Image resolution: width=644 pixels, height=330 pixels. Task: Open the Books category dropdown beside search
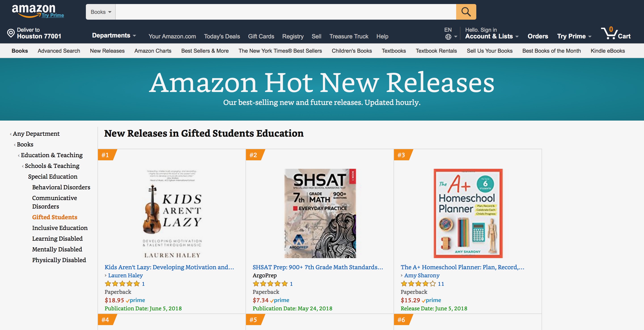click(x=100, y=12)
